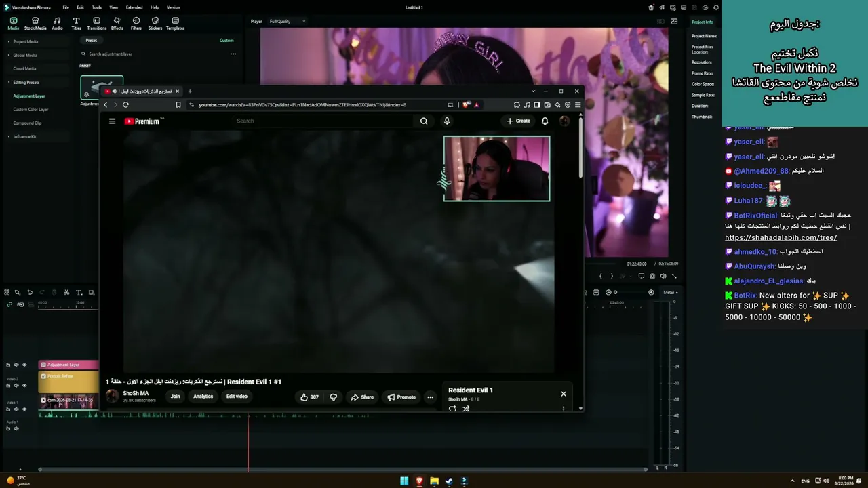Screen dimensions: 868x488
Task: Bookmark the YouTube page in the browser
Action: (x=178, y=105)
